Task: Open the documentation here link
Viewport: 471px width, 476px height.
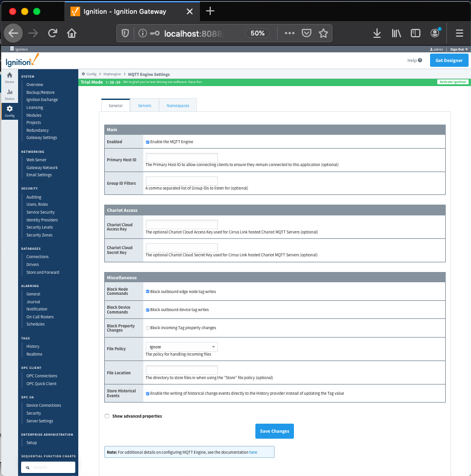Action: pyautogui.click(x=253, y=452)
